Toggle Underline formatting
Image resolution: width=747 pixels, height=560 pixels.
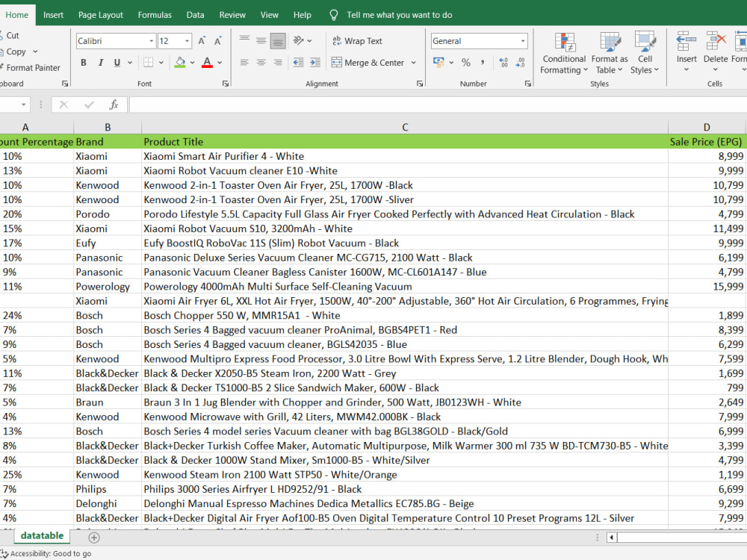(x=117, y=63)
